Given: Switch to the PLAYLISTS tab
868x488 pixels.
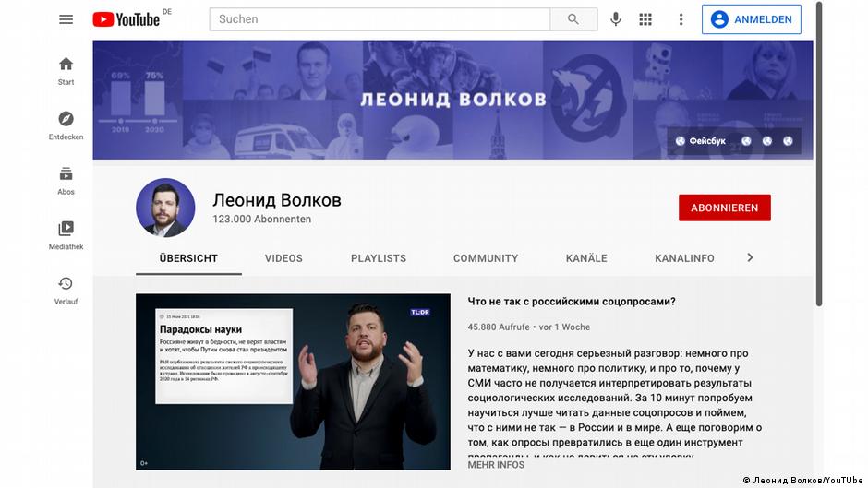Looking at the screenshot, I should tap(379, 258).
